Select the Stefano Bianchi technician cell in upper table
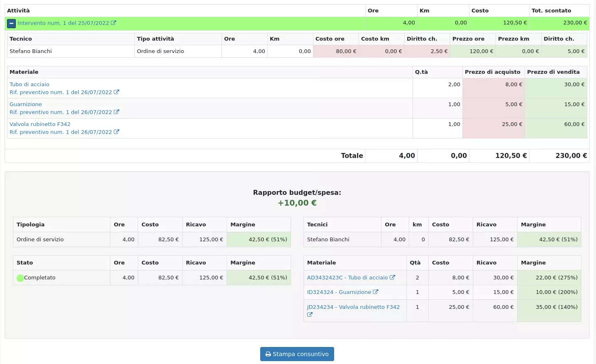Viewport: 596px width, 364px height. (71, 51)
